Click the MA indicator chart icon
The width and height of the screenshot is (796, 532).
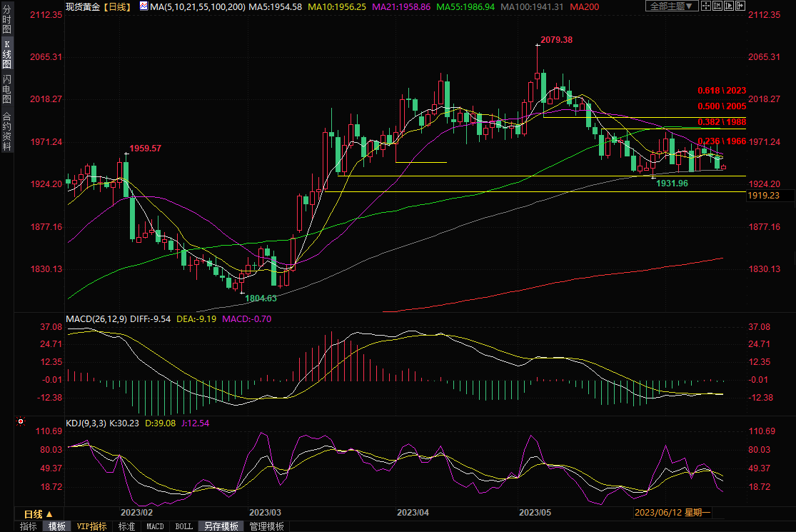[x=143, y=6]
